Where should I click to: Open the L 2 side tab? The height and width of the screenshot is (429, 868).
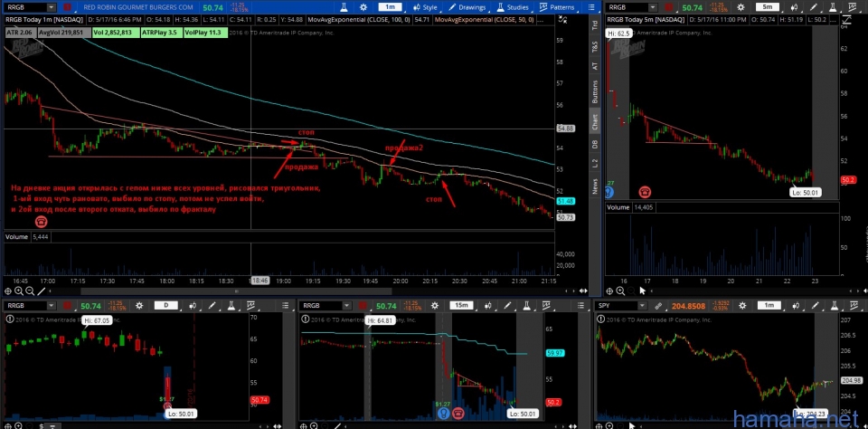(595, 163)
